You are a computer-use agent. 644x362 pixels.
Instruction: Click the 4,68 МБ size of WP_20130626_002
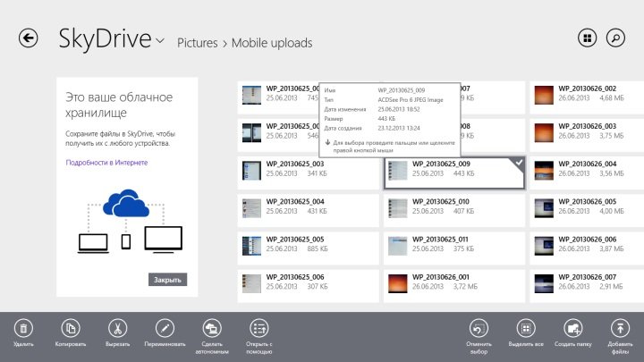click(x=612, y=98)
